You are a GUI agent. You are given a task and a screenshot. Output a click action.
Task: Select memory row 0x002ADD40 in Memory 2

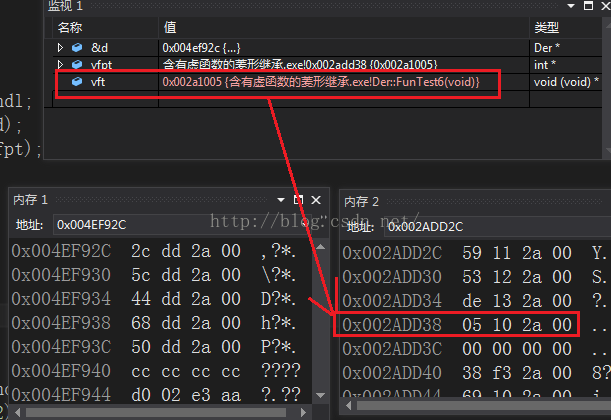(476, 373)
